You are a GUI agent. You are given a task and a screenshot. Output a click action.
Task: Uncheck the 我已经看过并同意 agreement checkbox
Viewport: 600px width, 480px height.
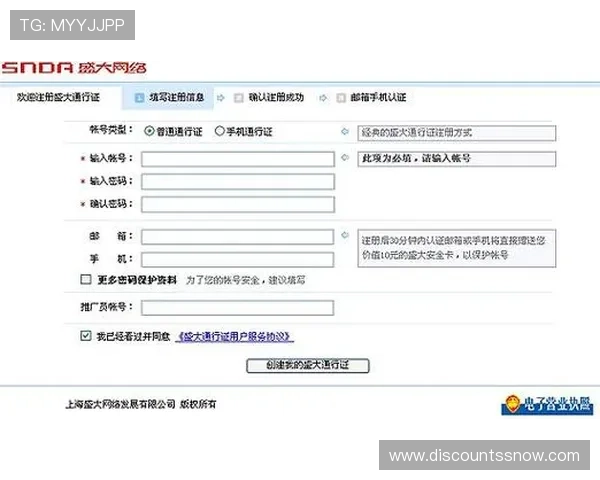(x=86, y=336)
